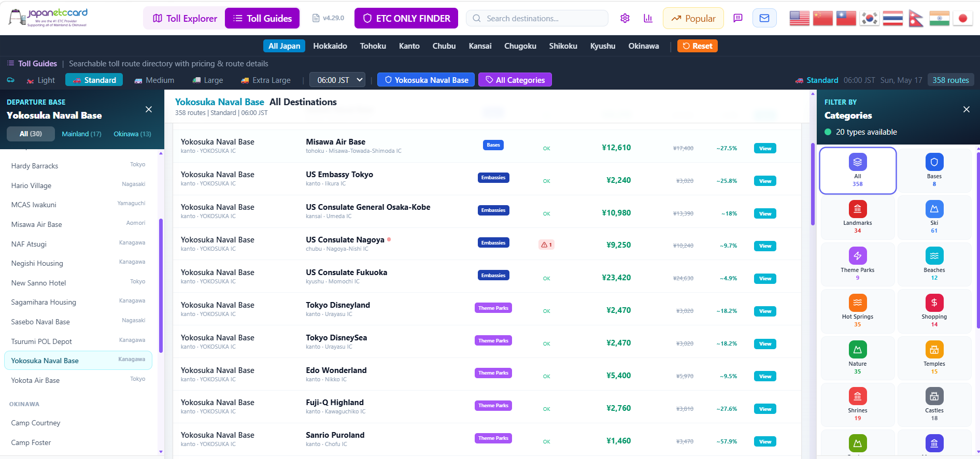Open the Yokosuka Naval Base departure selector

(425, 80)
